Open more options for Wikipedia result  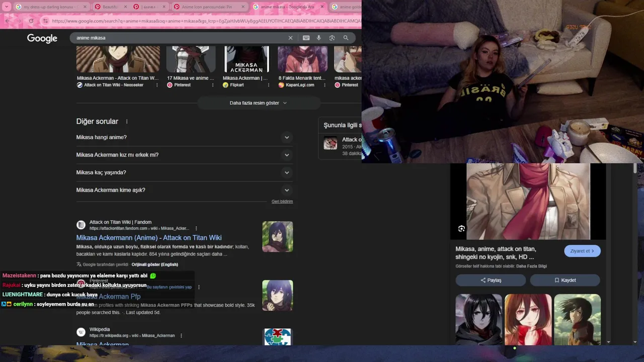181,335
